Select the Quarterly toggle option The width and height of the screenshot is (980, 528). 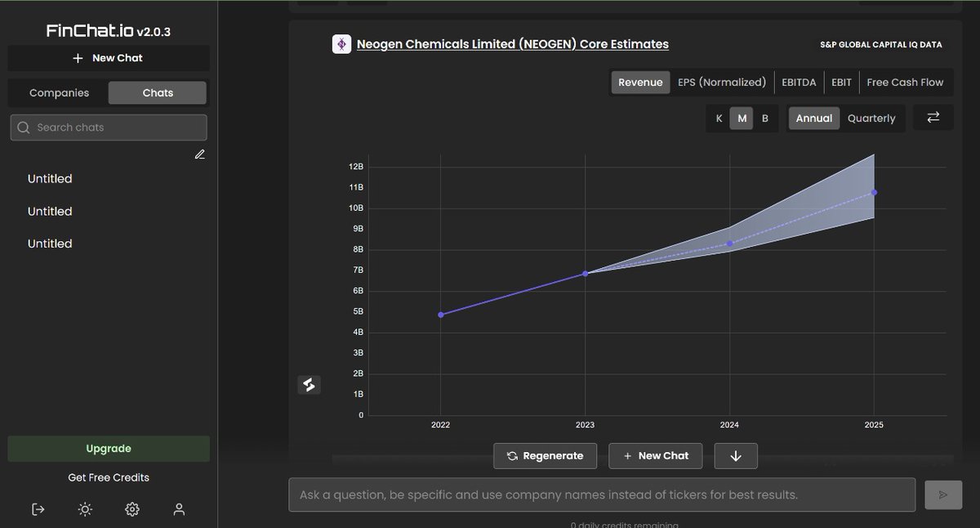click(871, 118)
